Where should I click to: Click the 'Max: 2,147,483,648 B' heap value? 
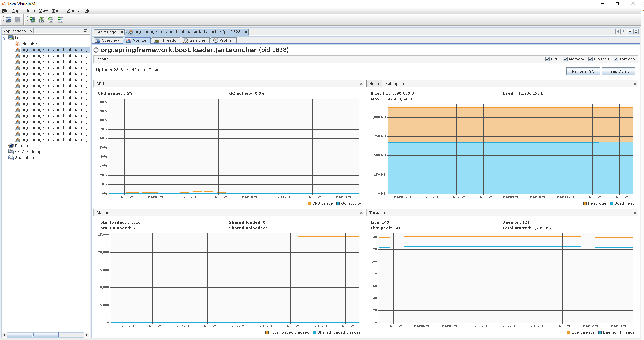(x=392, y=99)
